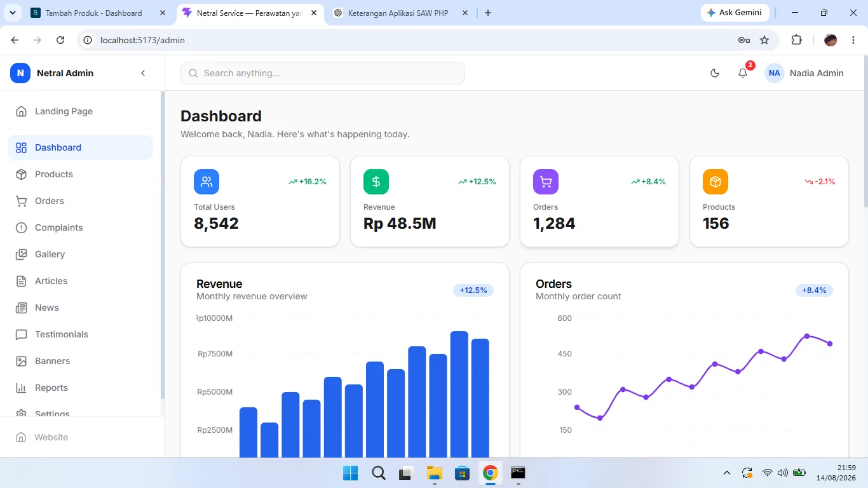Click the News newspaper icon
The width and height of the screenshot is (868, 488).
tap(22, 308)
